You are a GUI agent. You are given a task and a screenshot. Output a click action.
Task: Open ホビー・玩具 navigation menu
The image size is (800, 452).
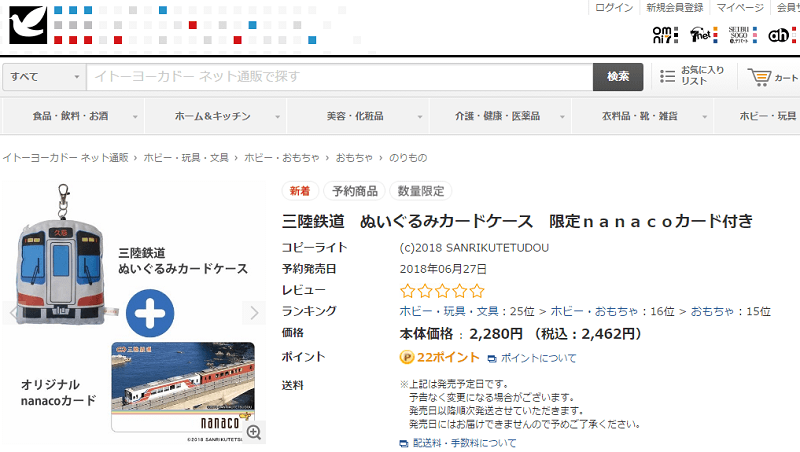tap(758, 116)
